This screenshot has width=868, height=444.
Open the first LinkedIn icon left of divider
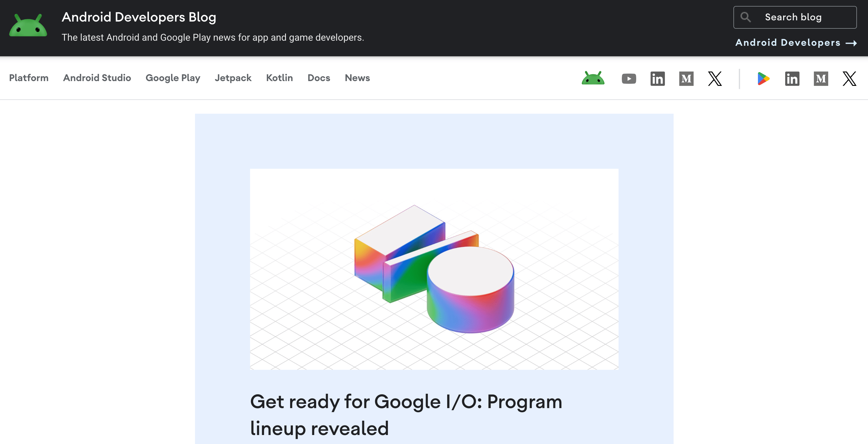click(657, 79)
